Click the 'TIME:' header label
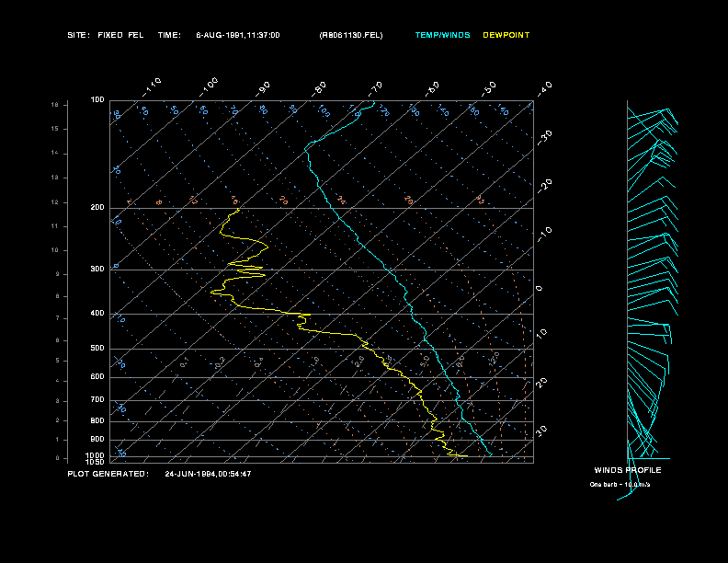Screen dimensions: 728x563 (169, 35)
